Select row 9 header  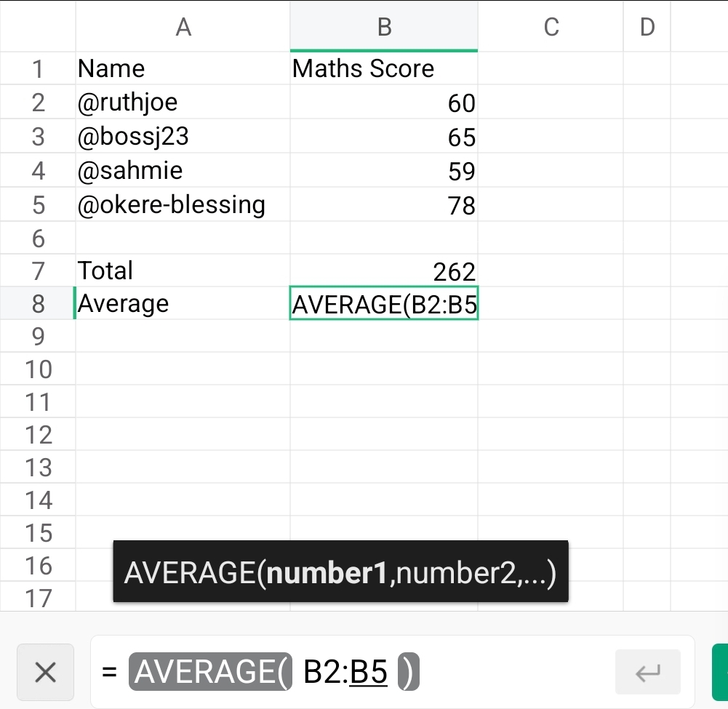click(x=38, y=336)
